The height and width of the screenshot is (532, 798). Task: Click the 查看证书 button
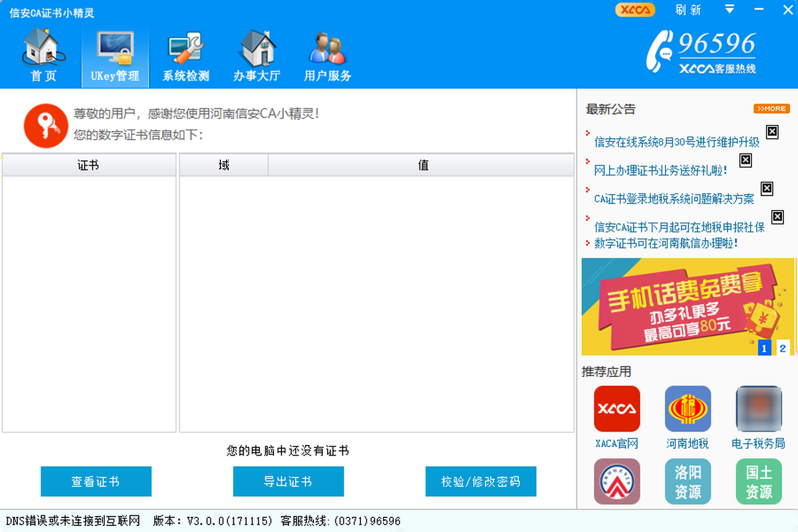(x=96, y=481)
